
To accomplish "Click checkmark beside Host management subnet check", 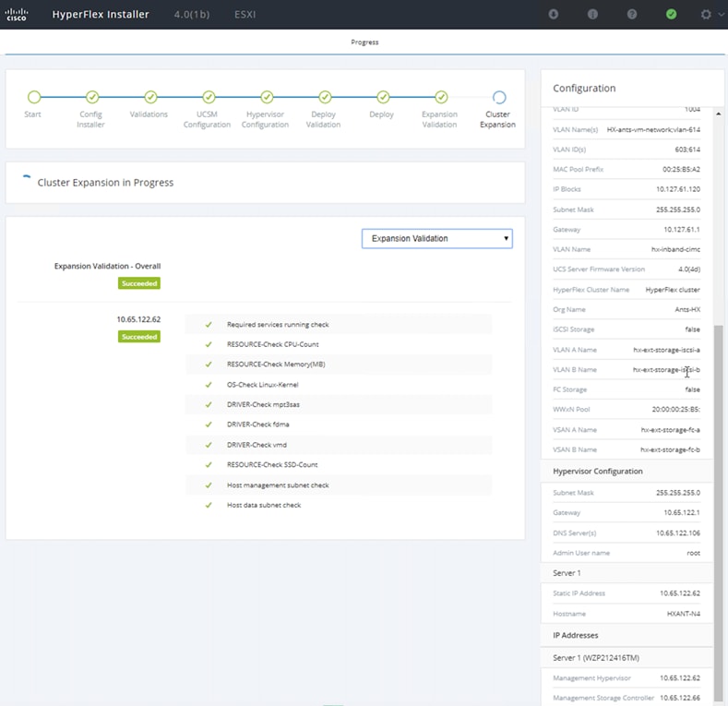I will [x=209, y=485].
